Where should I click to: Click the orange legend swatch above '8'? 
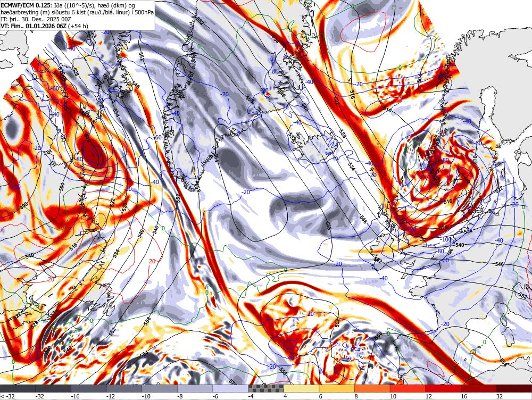coord(372,388)
